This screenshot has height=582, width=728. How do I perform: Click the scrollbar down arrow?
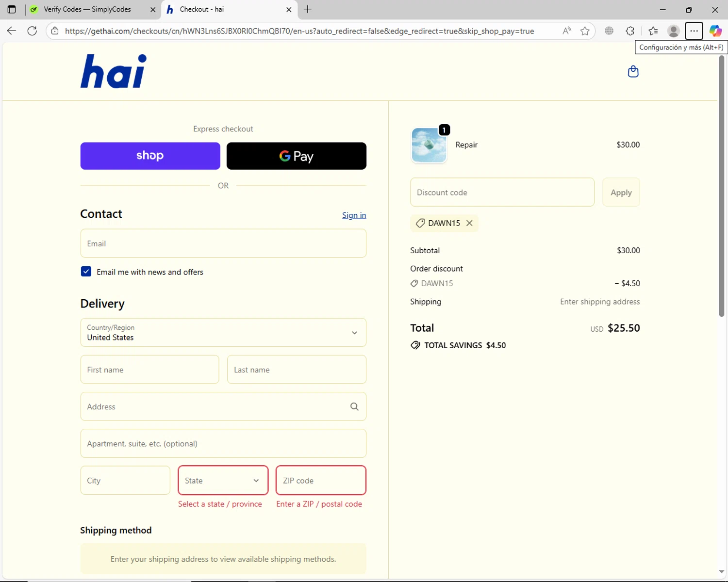722,572
